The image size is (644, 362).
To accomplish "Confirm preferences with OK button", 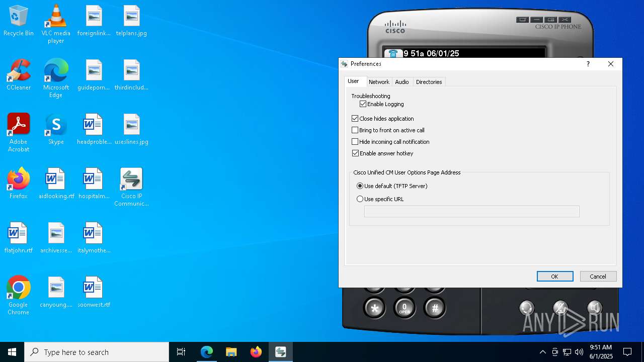I will coord(554,277).
